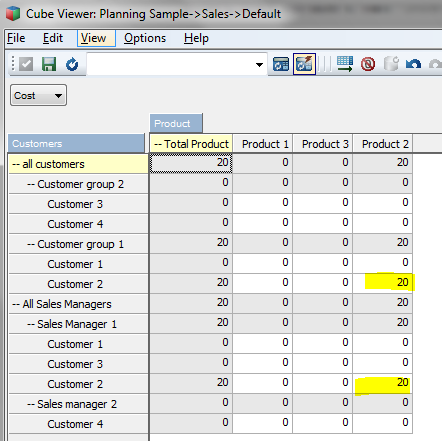
Task: Click the Automatic Recalculate toolbar icon
Action: tap(281, 64)
